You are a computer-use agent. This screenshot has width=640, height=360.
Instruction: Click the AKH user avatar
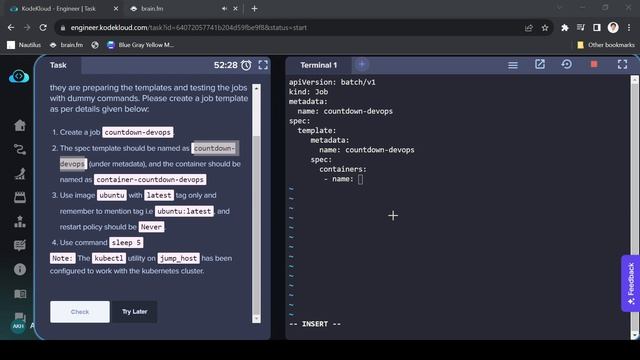tap(18, 326)
